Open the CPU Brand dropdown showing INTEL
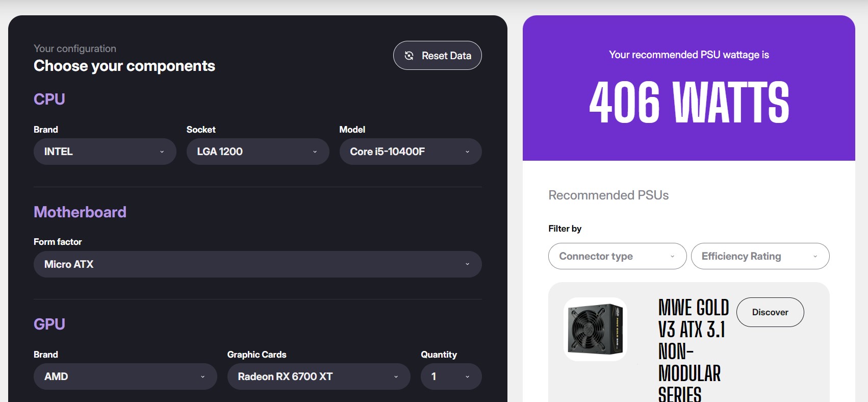The width and height of the screenshot is (868, 402). [x=105, y=152]
